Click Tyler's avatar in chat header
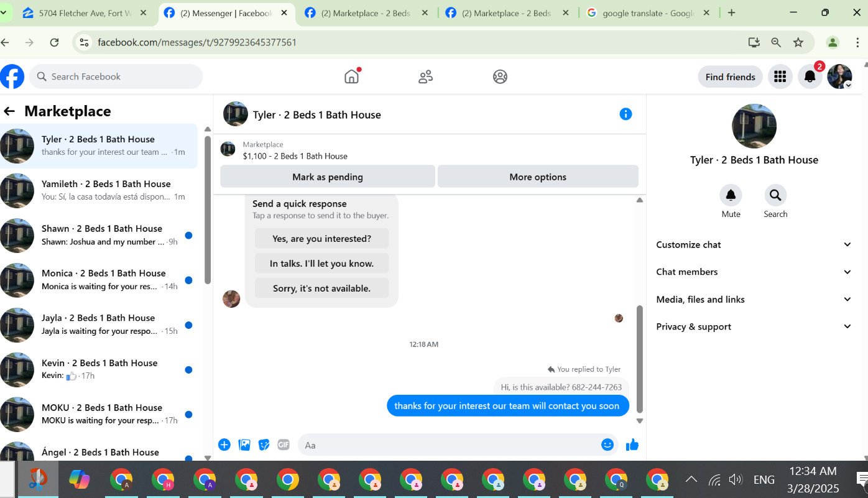 [x=236, y=114]
